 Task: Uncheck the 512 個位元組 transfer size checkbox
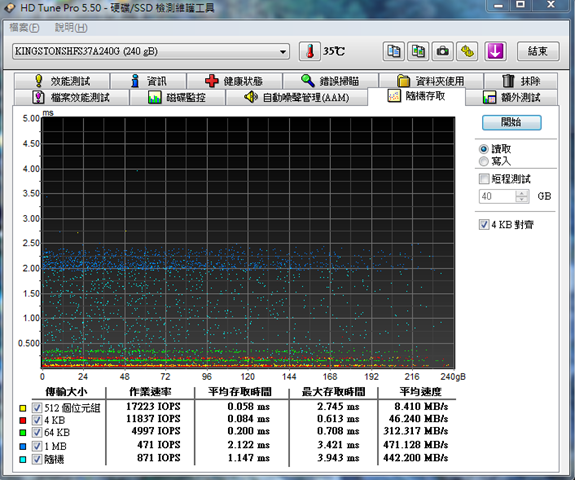pos(37,407)
